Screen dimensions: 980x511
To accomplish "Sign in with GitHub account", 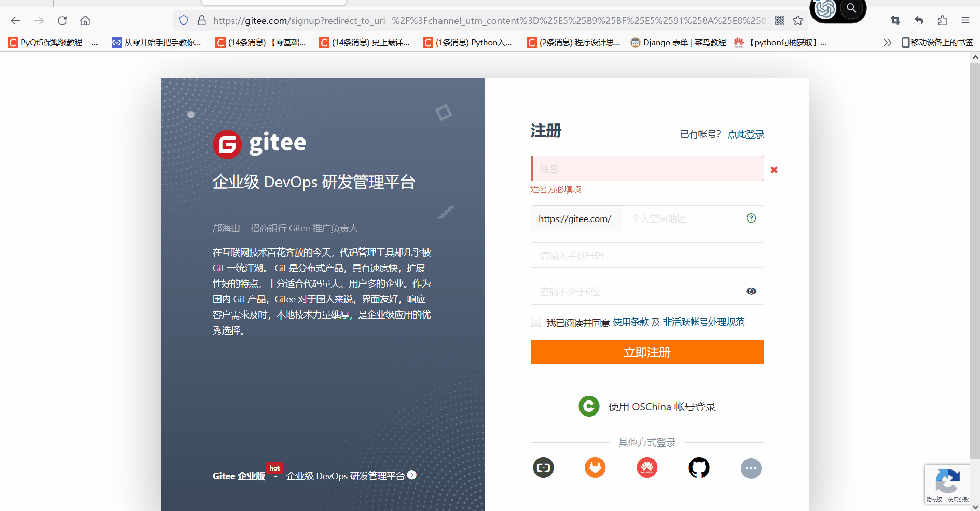I will 699,467.
